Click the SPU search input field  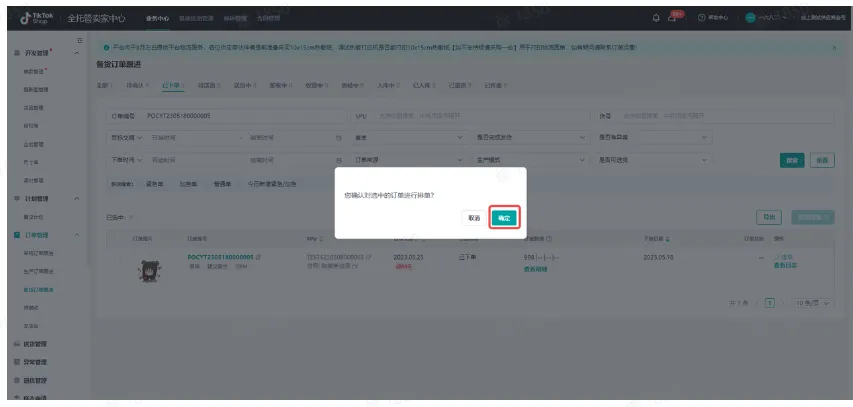[x=470, y=116]
